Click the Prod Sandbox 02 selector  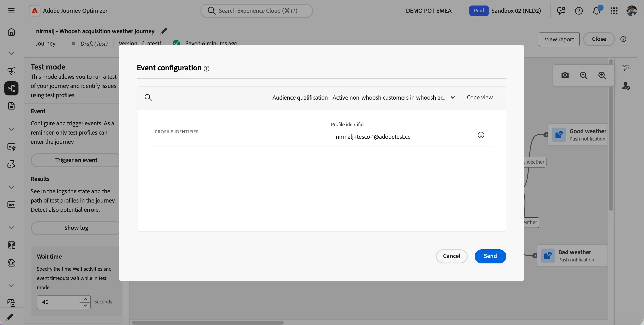tap(505, 11)
